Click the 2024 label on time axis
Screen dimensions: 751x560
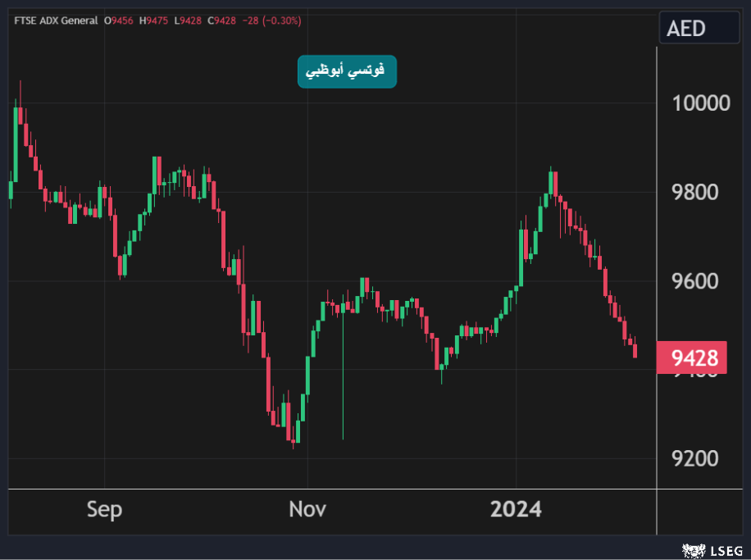(516, 509)
